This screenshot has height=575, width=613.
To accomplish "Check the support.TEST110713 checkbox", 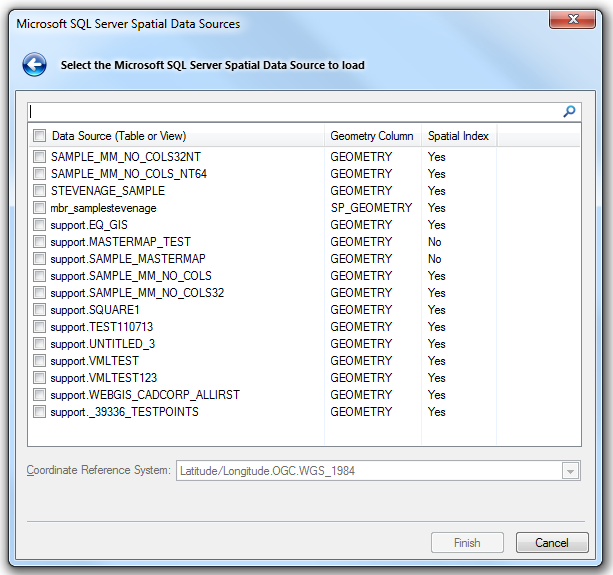I will tap(39, 327).
